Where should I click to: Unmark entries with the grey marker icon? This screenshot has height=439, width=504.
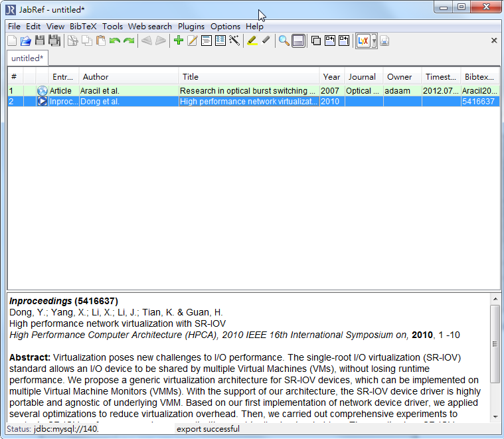click(266, 41)
